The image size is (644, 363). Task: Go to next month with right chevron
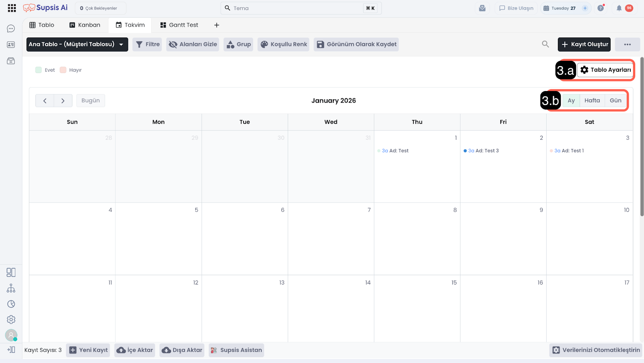pyautogui.click(x=63, y=101)
